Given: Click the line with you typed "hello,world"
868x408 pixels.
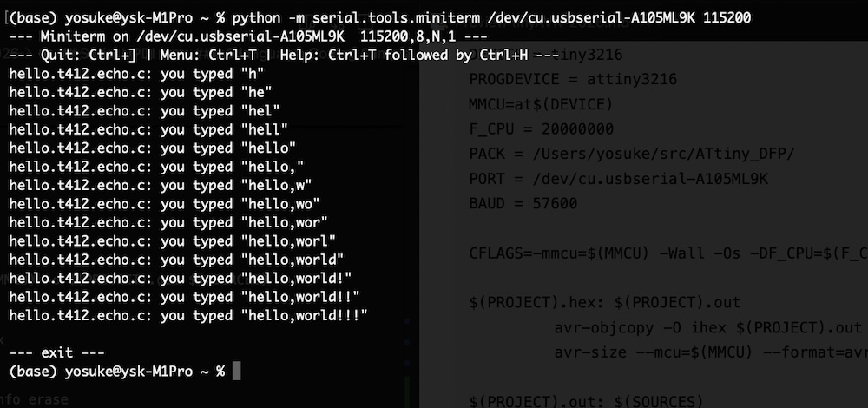Looking at the screenshot, I should coord(176,260).
